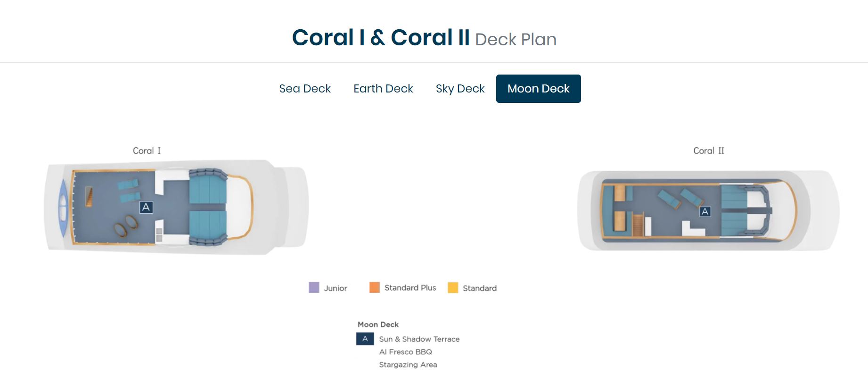
Task: Click the purple Junior color swatch
Action: 314,287
